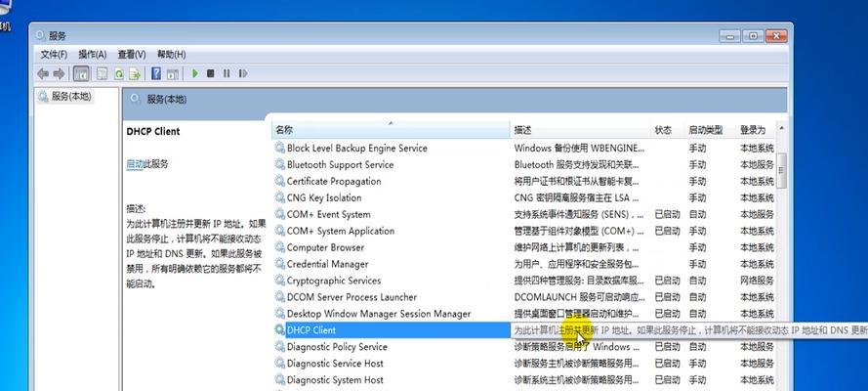The image size is (868, 391).
Task: Click the scrollbar up arrow of the services list
Action: click(x=782, y=128)
